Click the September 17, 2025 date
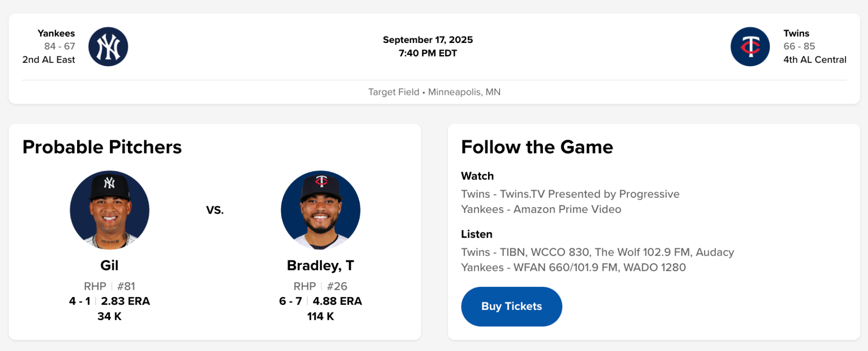This screenshot has height=351, width=868. click(428, 40)
